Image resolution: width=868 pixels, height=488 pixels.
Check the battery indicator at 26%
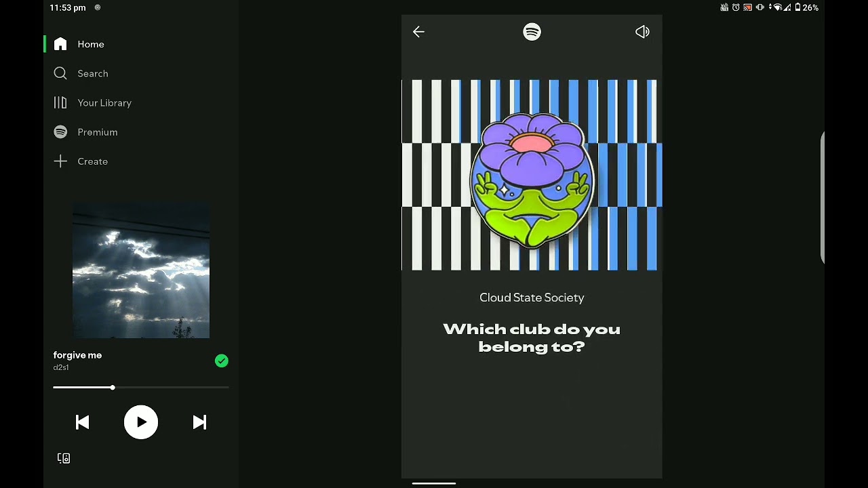click(x=806, y=7)
